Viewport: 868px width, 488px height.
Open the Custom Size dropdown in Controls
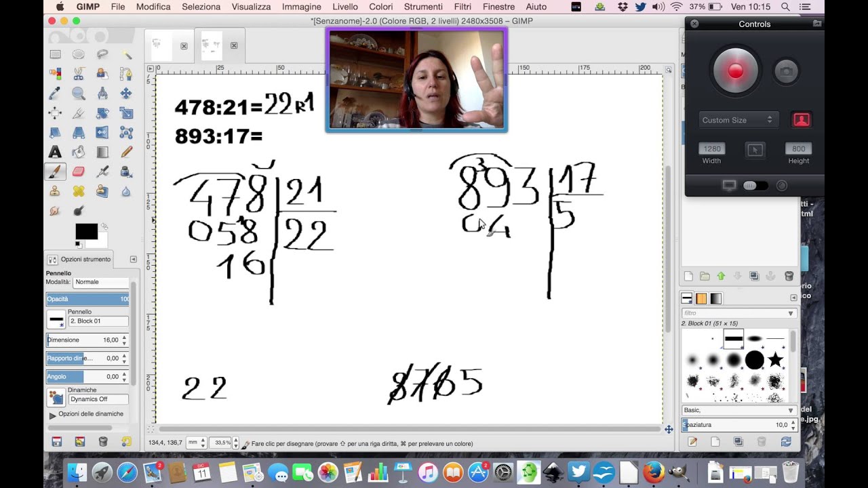738,120
